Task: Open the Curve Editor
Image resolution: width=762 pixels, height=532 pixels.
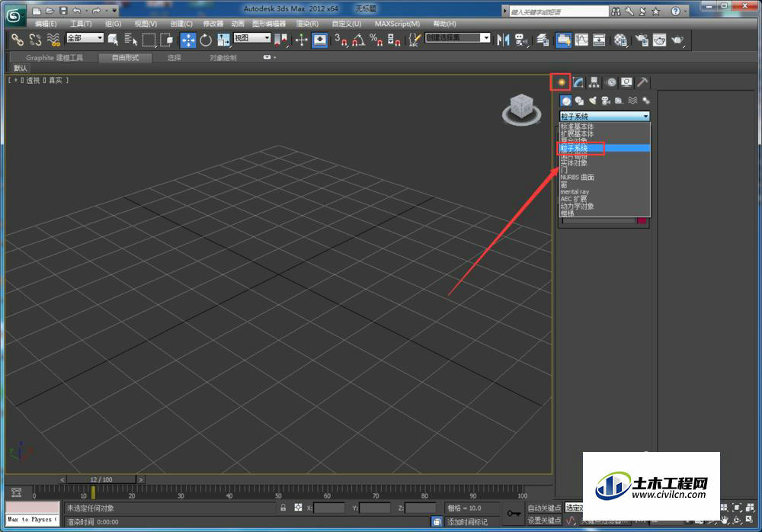Action: pos(581,40)
